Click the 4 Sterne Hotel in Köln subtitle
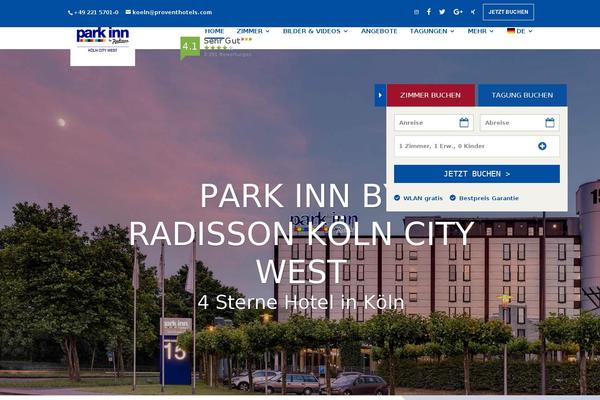 tap(301, 302)
